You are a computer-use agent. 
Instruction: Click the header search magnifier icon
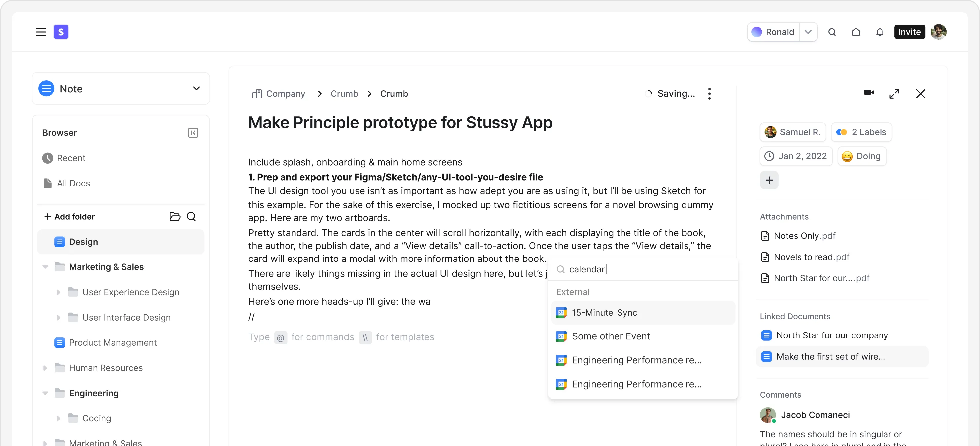pyautogui.click(x=832, y=32)
